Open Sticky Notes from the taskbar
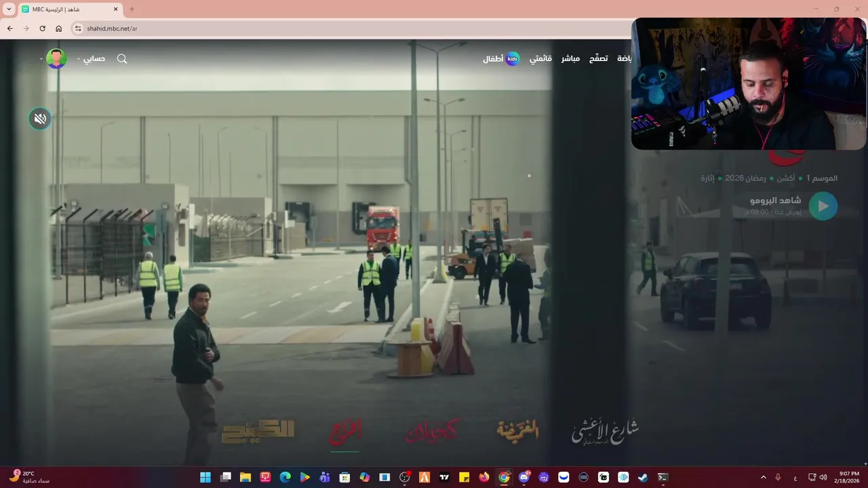 (464, 477)
